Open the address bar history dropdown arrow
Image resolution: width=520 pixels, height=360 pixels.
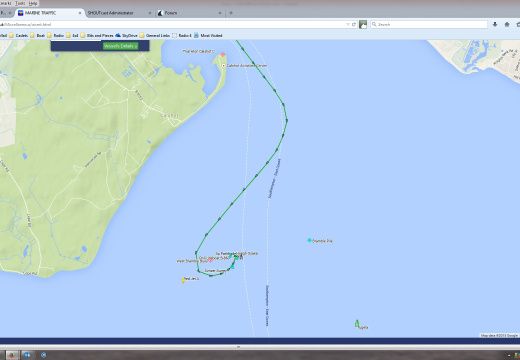[x=348, y=24]
